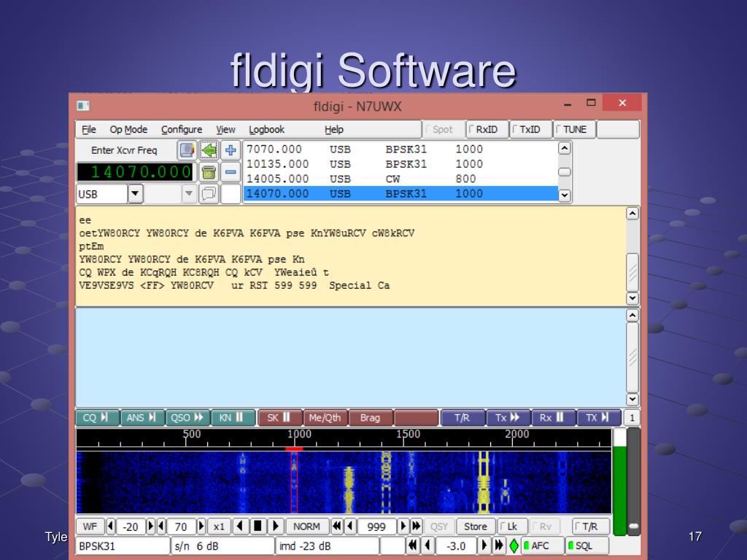
Task: Click the waterfall scroll-left arrow beside stop
Action: click(241, 526)
